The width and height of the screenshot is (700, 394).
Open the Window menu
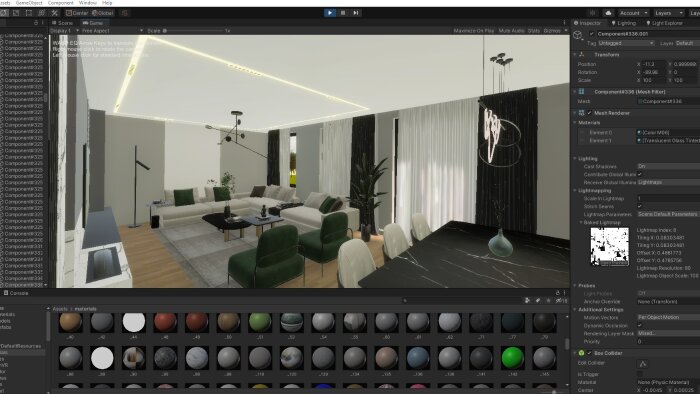tap(88, 3)
